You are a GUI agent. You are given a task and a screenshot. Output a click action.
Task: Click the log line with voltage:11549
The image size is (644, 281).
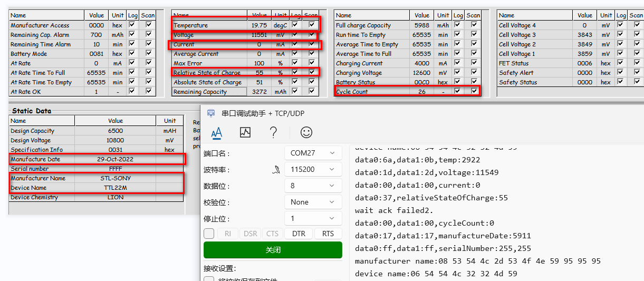point(427,172)
